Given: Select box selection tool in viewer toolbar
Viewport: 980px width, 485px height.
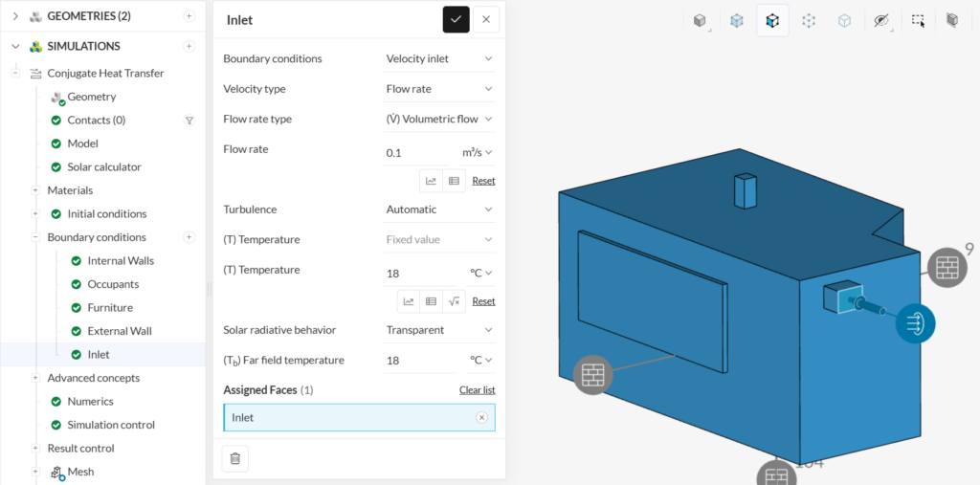Looking at the screenshot, I should click(x=917, y=21).
